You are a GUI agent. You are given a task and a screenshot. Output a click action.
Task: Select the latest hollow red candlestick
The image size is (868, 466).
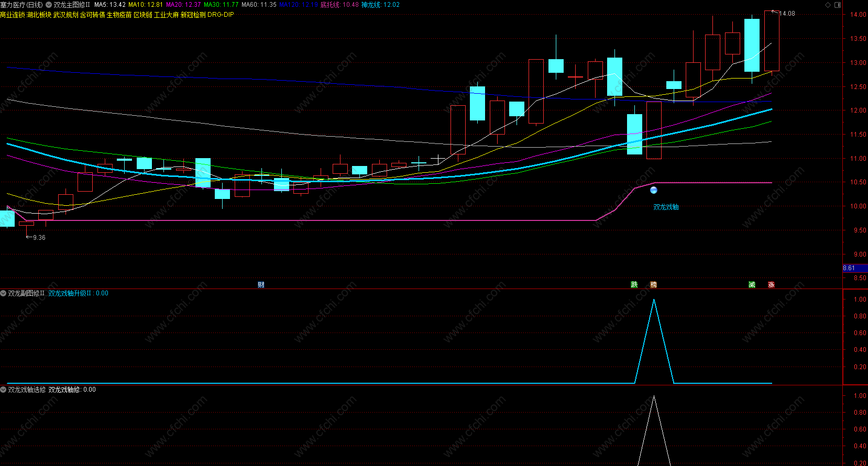772,41
